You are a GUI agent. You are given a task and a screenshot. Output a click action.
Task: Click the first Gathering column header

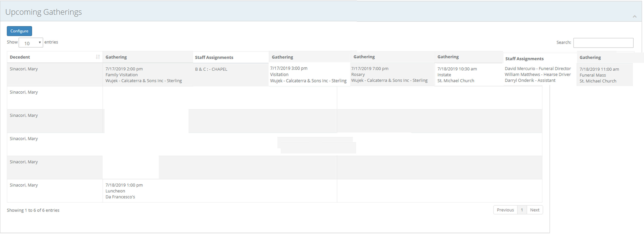coord(116,57)
